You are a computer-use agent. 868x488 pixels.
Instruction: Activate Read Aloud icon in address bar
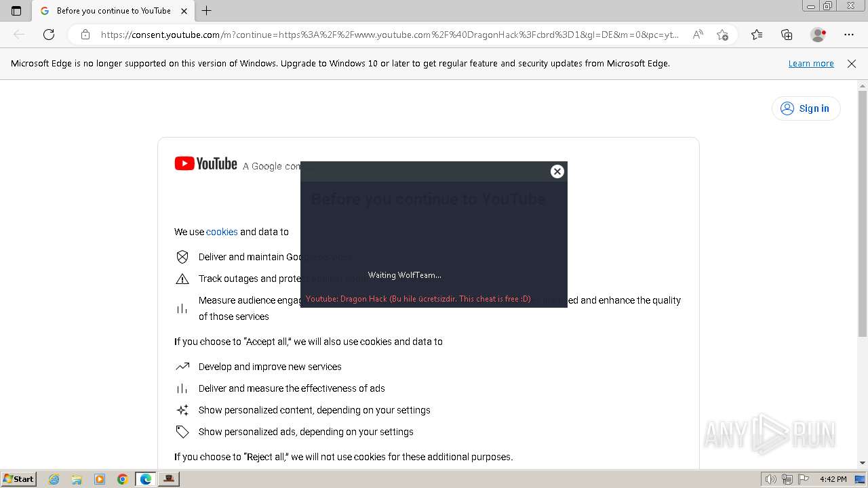[x=698, y=35]
